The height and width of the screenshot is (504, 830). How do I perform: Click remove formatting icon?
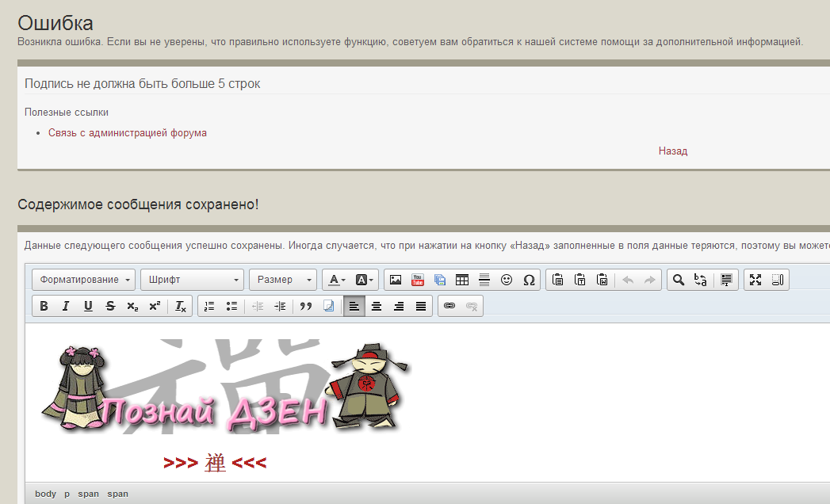coord(181,306)
